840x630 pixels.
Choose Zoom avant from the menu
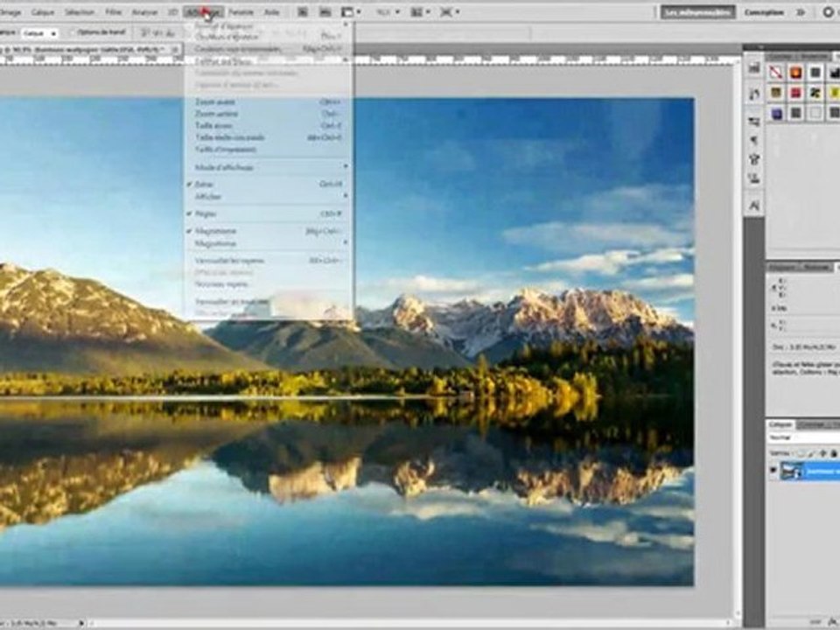(268, 101)
